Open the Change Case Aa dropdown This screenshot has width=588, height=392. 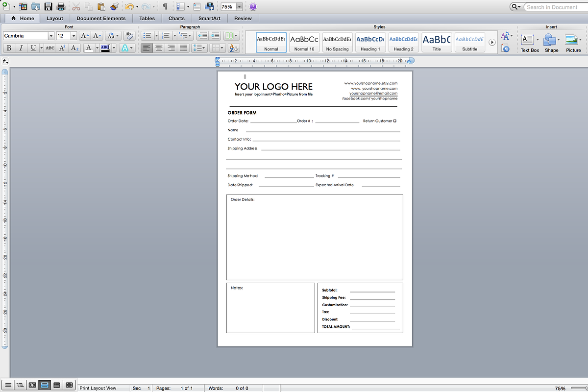click(113, 36)
